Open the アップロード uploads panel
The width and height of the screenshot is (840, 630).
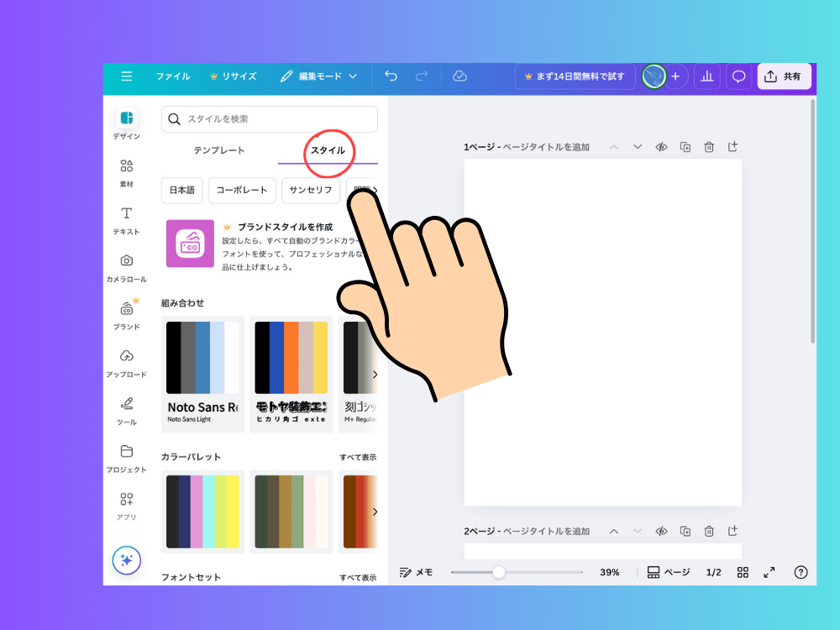126,363
